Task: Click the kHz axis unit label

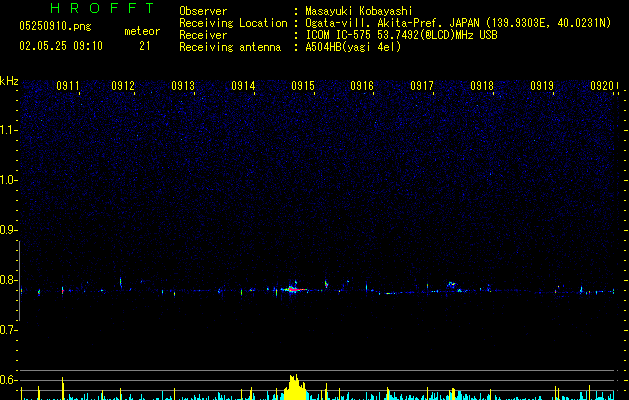Action: 9,81
